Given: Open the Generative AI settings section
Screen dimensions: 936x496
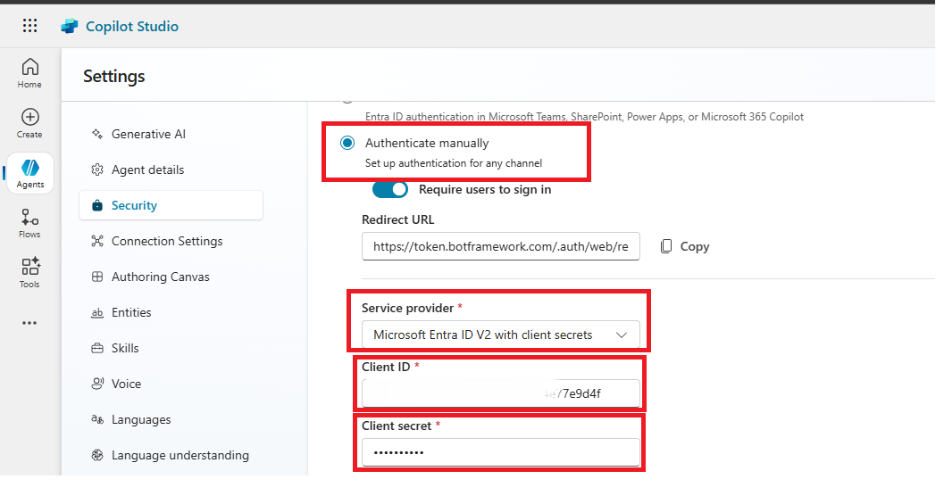Looking at the screenshot, I should tap(148, 134).
